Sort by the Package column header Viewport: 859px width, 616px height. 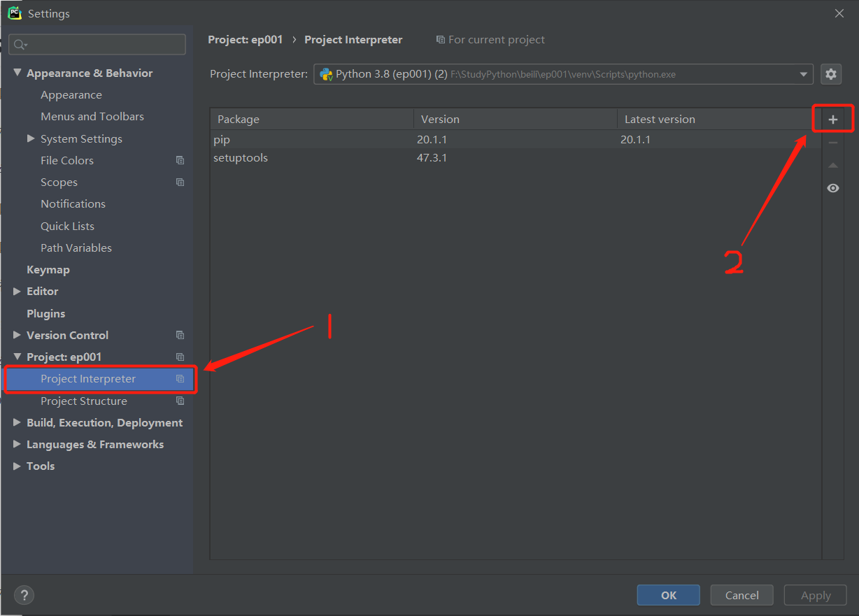[312, 119]
